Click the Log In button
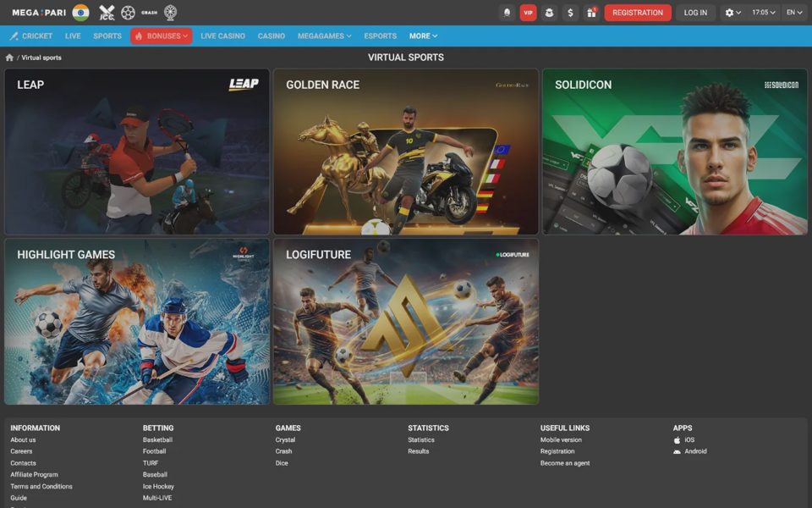The height and width of the screenshot is (508, 812). 695,13
